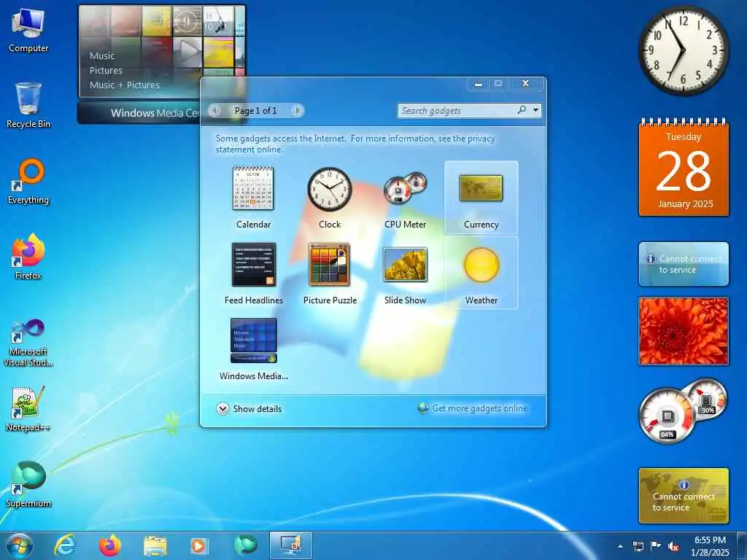This screenshot has height=560, width=747.
Task: Open the Windows Start menu
Action: [x=20, y=545]
